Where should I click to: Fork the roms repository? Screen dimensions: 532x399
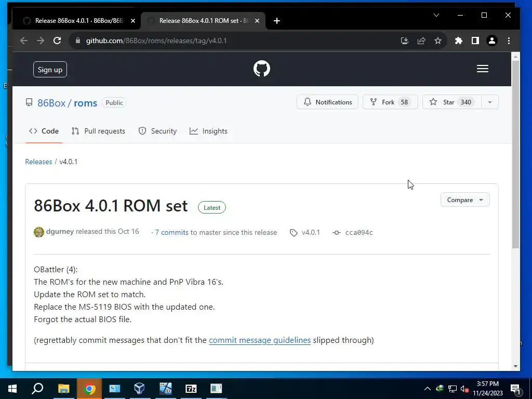pyautogui.click(x=390, y=102)
